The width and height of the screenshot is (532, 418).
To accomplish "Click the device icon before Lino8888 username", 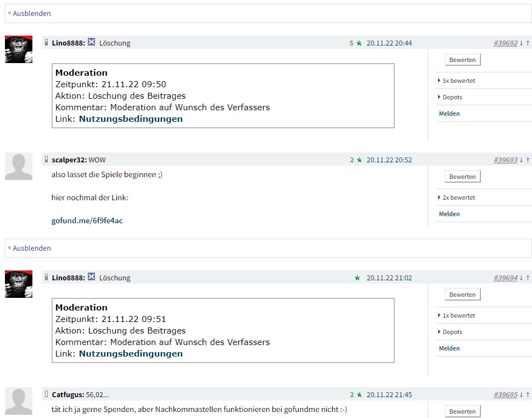I will pos(46,42).
